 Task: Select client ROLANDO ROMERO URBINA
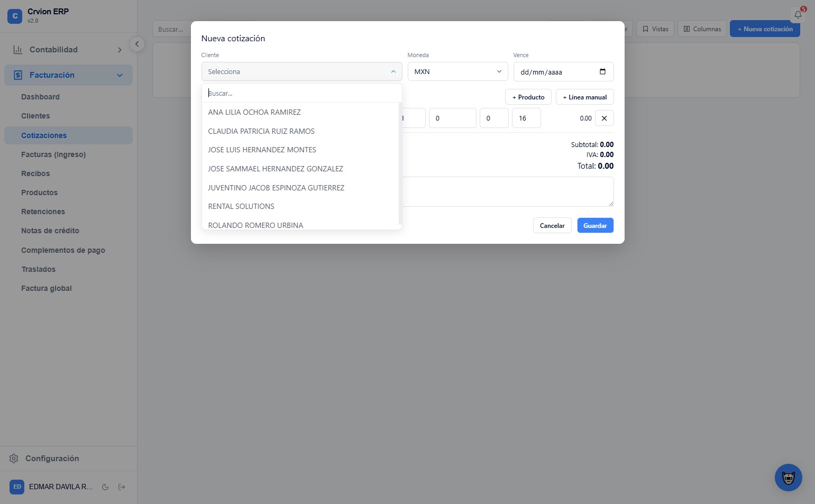click(300, 224)
